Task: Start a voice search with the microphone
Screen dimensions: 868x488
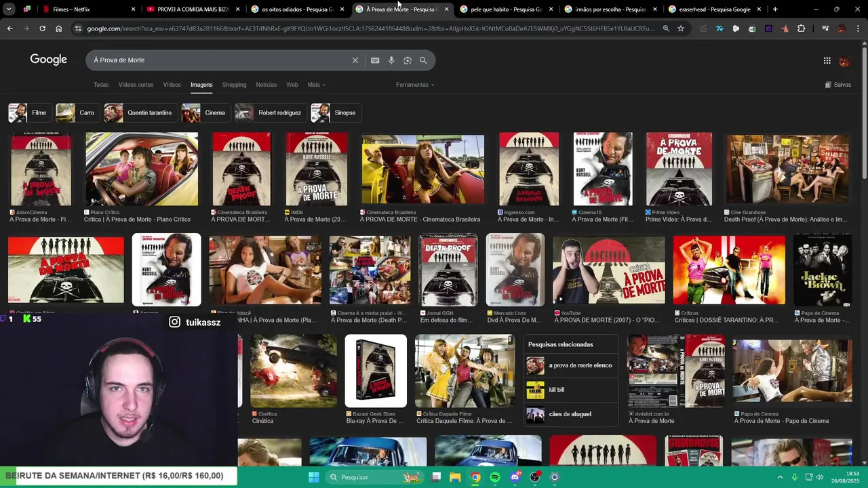Action: 391,60
